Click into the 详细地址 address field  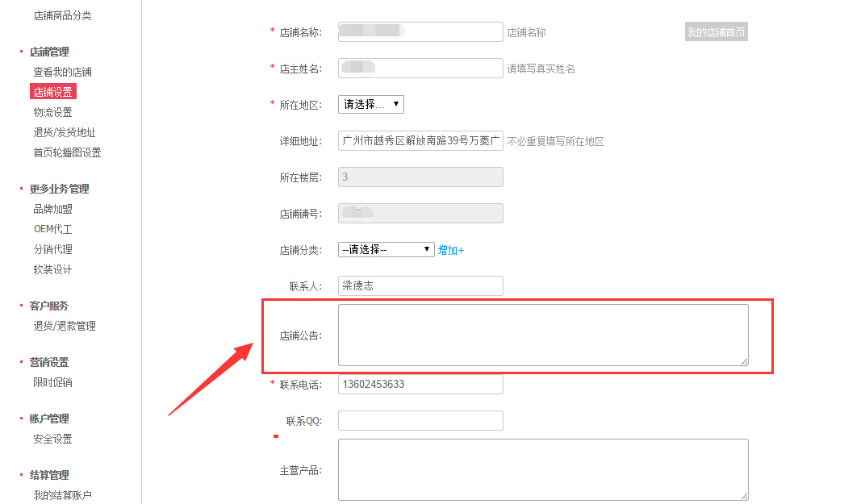coord(420,140)
